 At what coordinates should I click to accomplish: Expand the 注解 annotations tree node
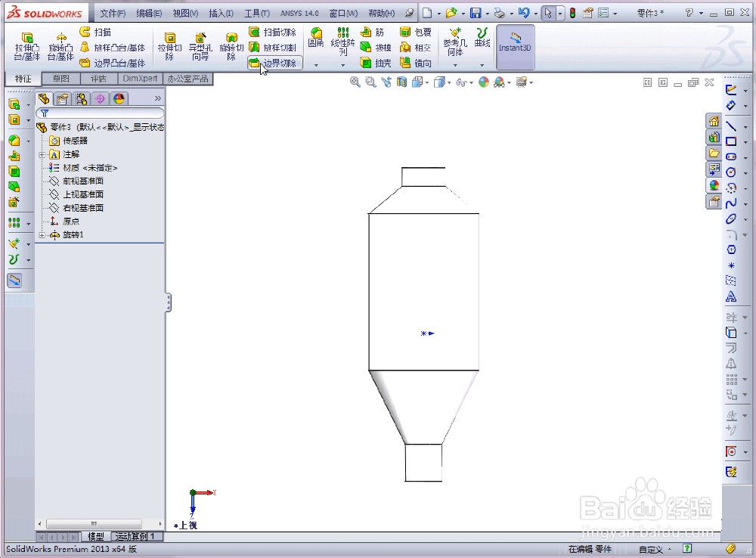(42, 155)
